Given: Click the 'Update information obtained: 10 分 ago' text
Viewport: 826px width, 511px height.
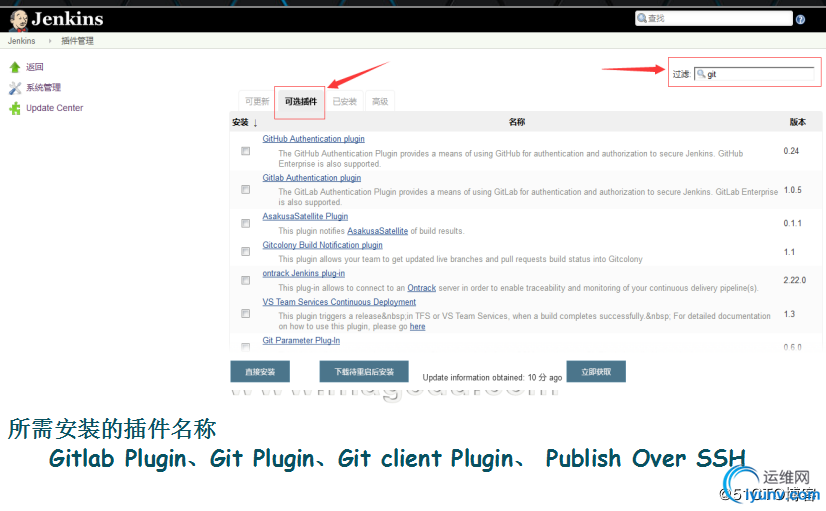Looking at the screenshot, I should [x=492, y=377].
